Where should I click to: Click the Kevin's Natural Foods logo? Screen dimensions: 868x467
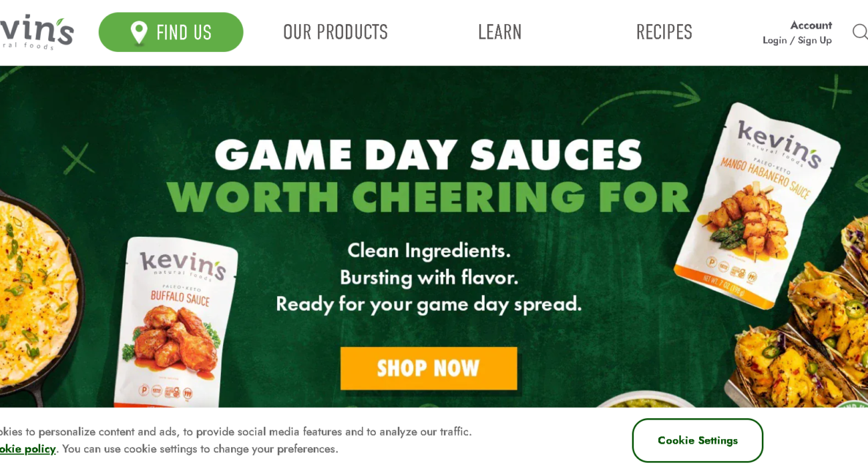pos(37,31)
